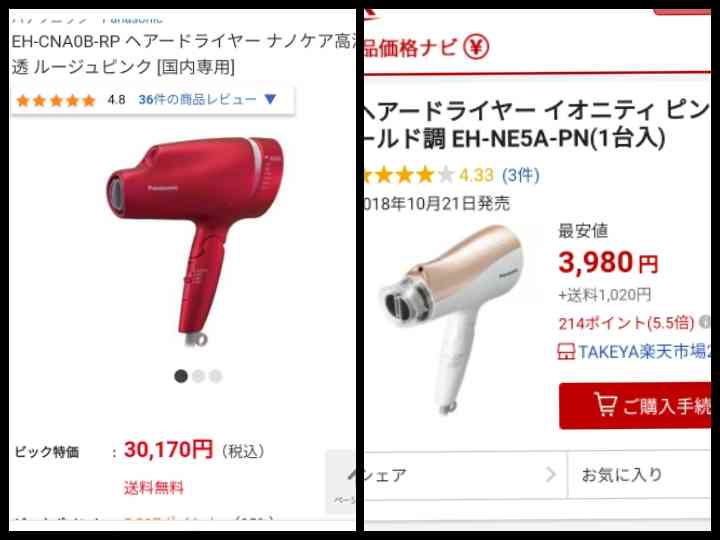The height and width of the screenshot is (540, 720).
Task: Open the TAKEYA楽天市場 shop link
Action: point(634,352)
